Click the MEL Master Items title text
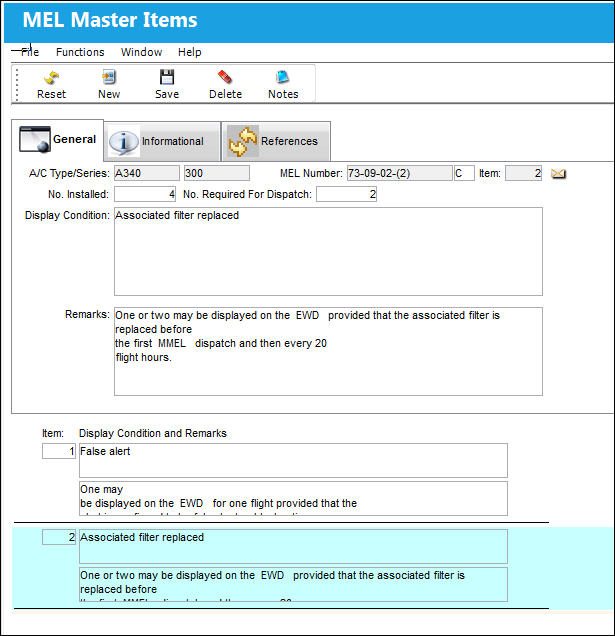This screenshot has height=636, width=615. (110, 20)
